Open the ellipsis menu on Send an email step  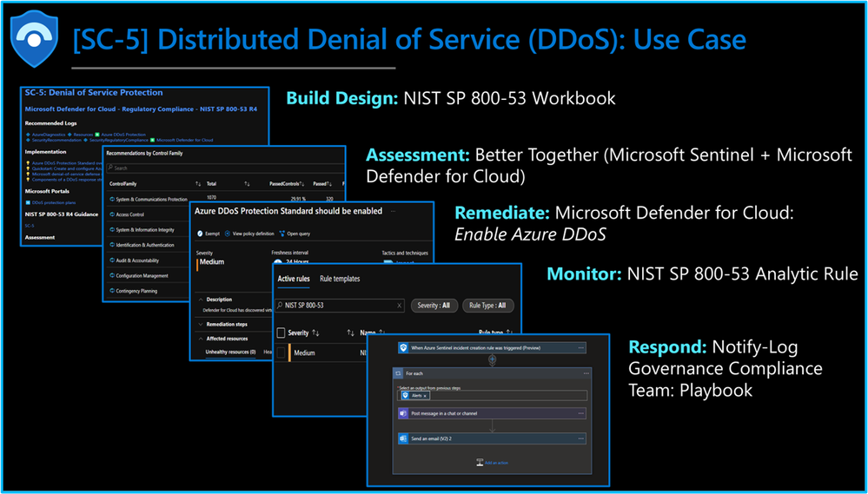580,438
